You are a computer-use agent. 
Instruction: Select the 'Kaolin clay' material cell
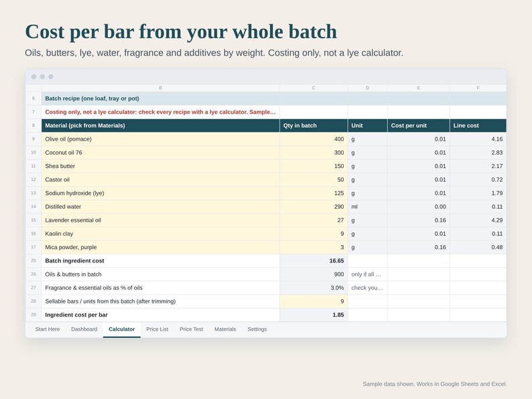161,234
